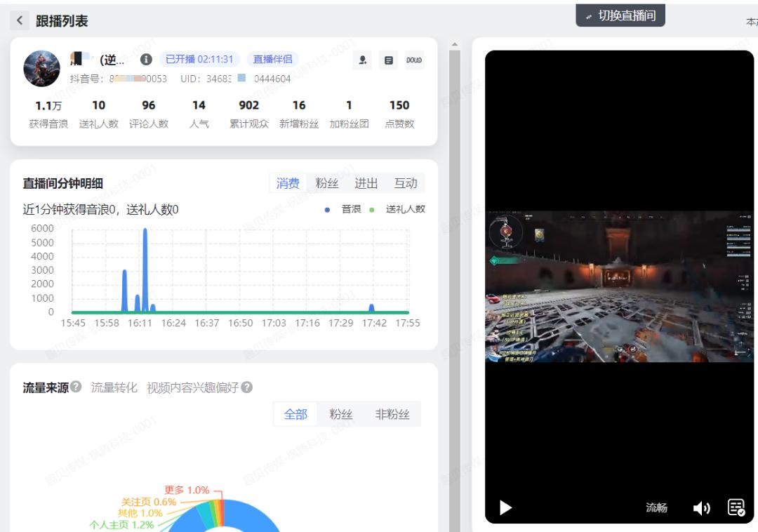Toggle the 送礼人数 legend series in chart

400,209
